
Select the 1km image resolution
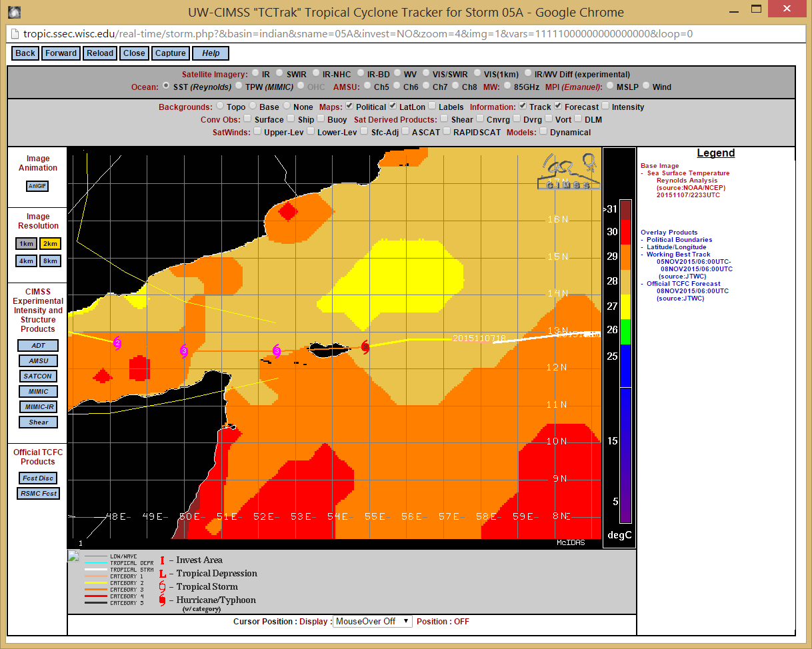point(27,243)
